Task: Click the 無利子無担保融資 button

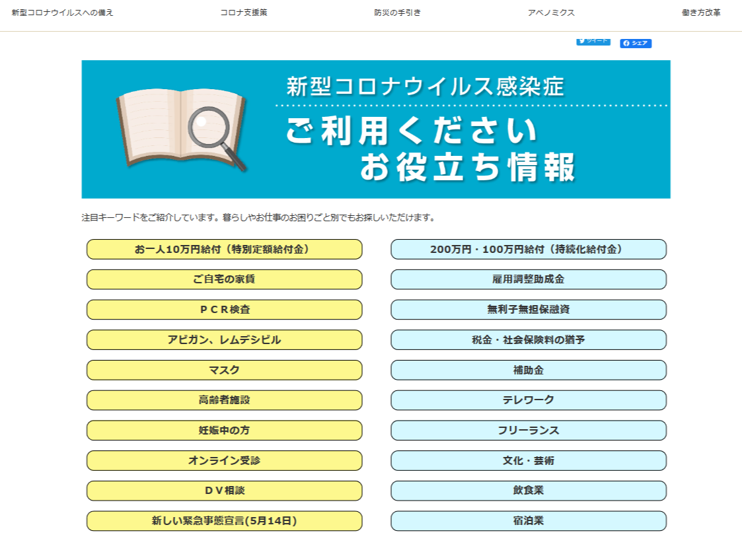Action: (529, 309)
